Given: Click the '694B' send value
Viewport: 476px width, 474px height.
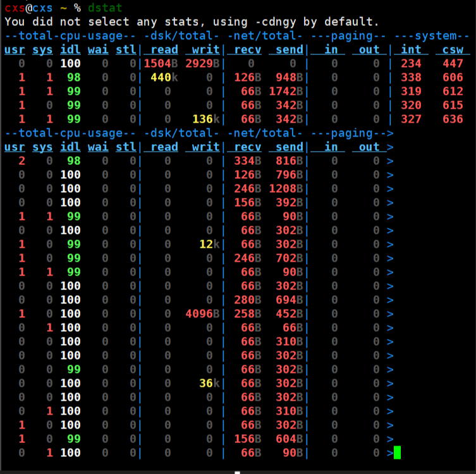Looking at the screenshot, I should 290,300.
